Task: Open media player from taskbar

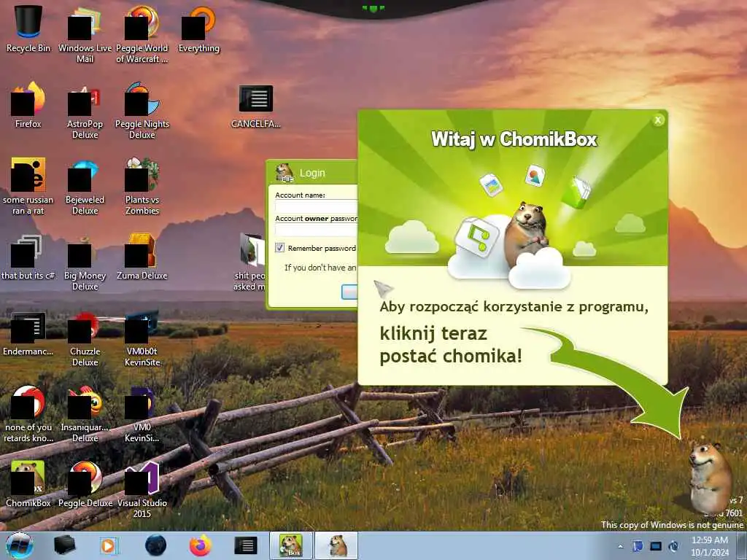Action: pyautogui.click(x=109, y=545)
